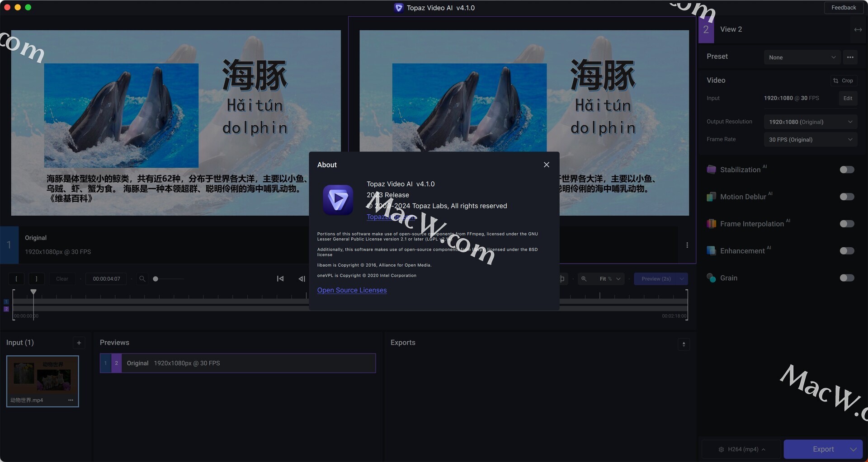Click the Exports panel heading

pyautogui.click(x=403, y=343)
